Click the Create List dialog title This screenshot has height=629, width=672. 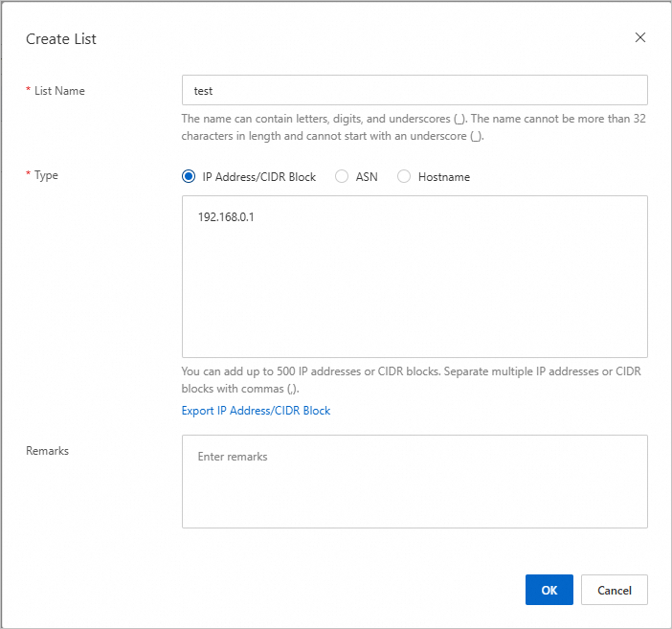click(61, 39)
